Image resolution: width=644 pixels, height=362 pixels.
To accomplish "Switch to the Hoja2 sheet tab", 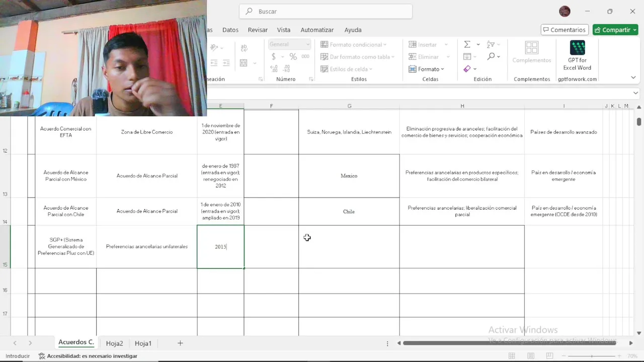I will [x=114, y=343].
